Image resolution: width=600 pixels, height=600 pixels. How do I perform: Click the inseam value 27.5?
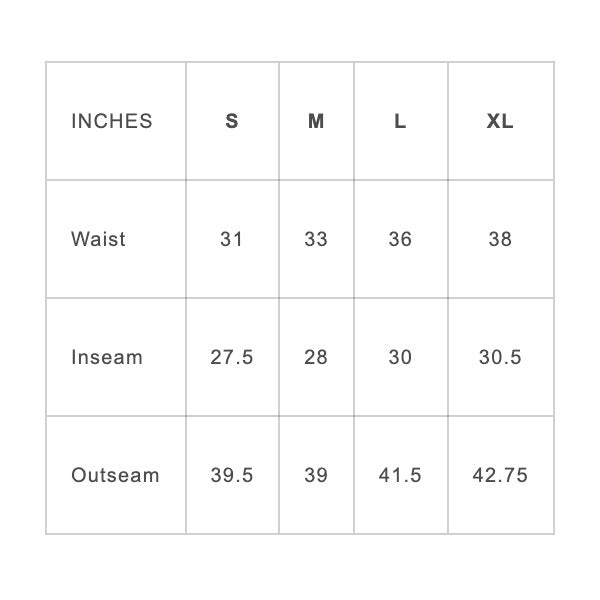coord(232,358)
